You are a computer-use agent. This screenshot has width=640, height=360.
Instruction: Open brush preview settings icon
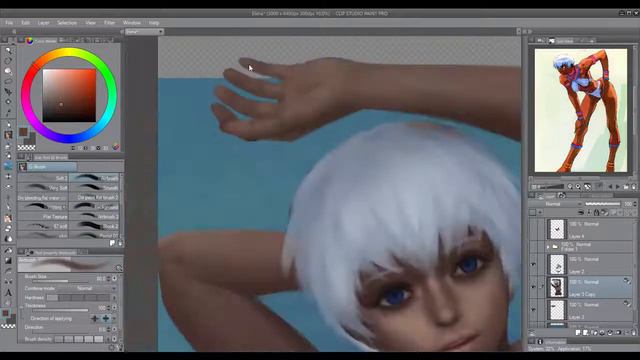118,268
